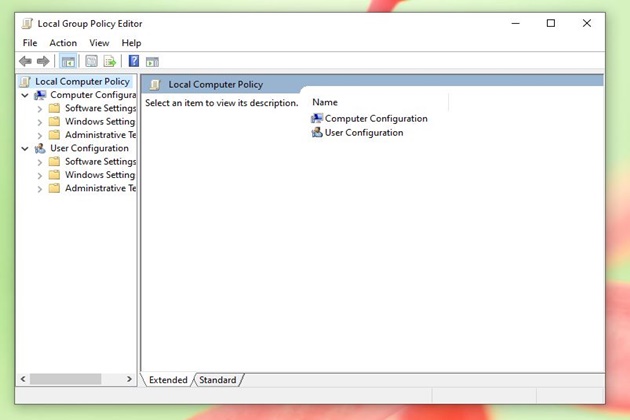Click the tree pane's horizontal scrollbar thumb
Viewport: 630px width, 420px height.
pyautogui.click(x=65, y=379)
